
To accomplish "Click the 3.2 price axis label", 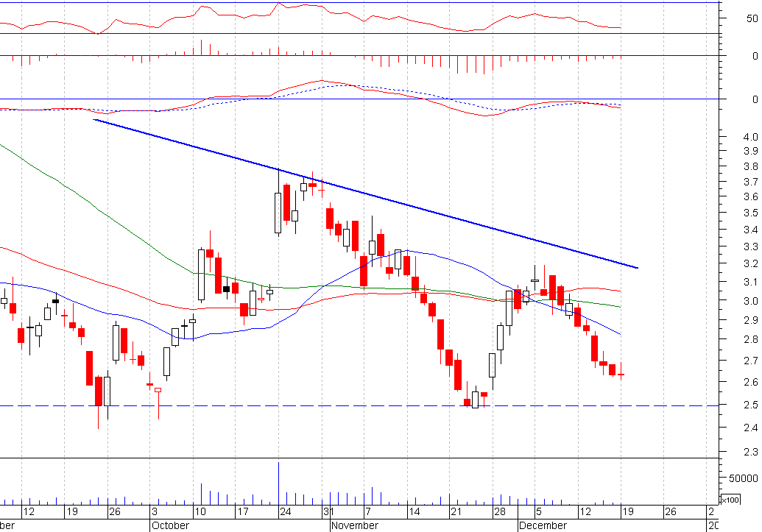I will click(751, 264).
